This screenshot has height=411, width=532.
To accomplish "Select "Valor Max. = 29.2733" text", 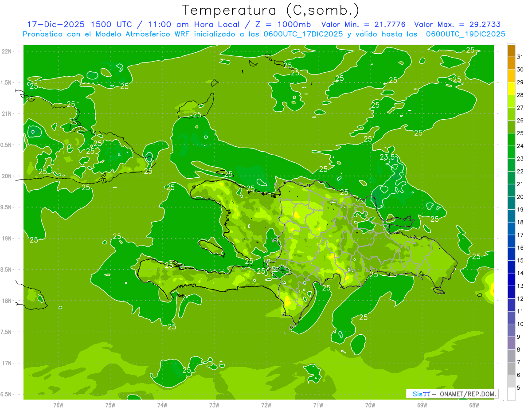I will click(x=458, y=24).
